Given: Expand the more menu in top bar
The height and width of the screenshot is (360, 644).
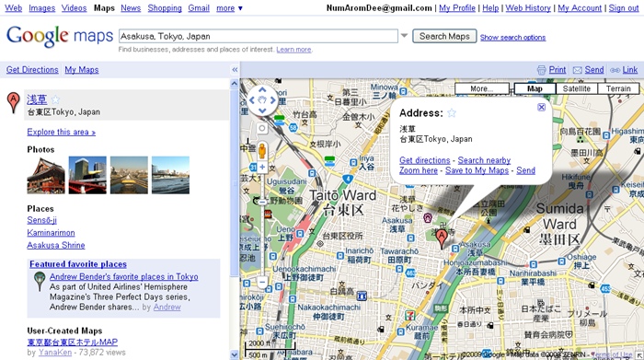Looking at the screenshot, I should tap(230, 7).
